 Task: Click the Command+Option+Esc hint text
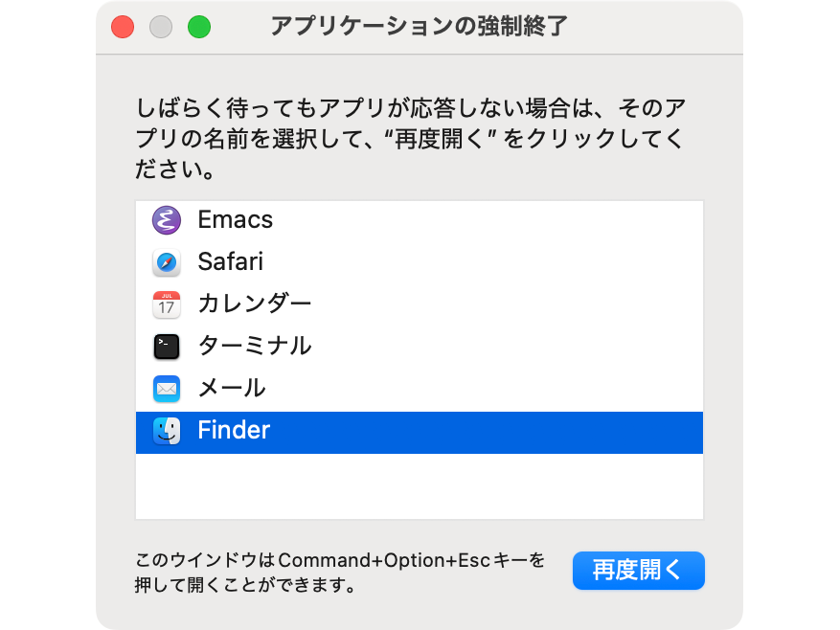(x=340, y=573)
